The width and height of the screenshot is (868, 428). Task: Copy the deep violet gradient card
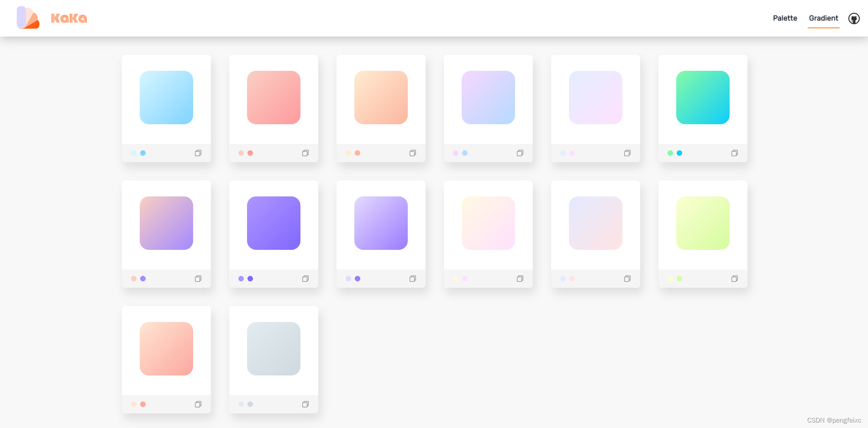click(x=305, y=279)
